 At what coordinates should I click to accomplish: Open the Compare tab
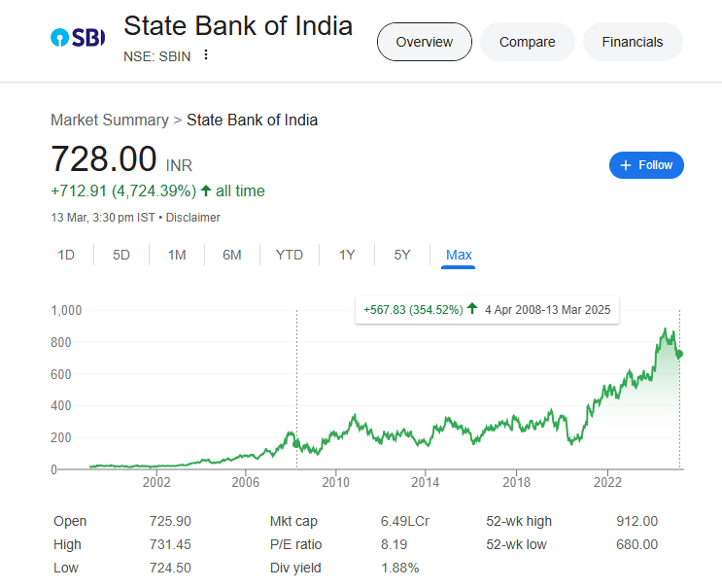pyautogui.click(x=527, y=42)
